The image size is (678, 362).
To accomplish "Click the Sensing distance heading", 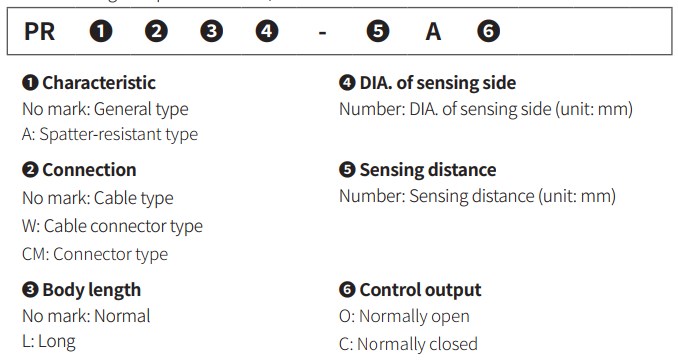I will 428,170.
